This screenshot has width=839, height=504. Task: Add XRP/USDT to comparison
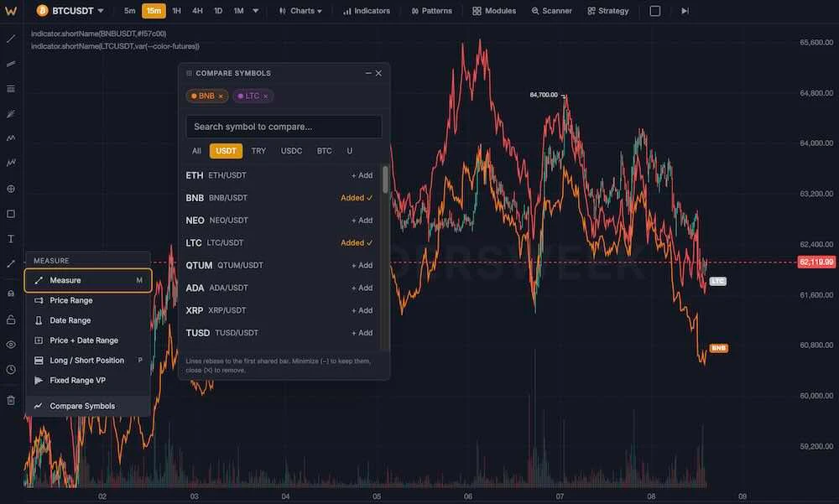[362, 310]
